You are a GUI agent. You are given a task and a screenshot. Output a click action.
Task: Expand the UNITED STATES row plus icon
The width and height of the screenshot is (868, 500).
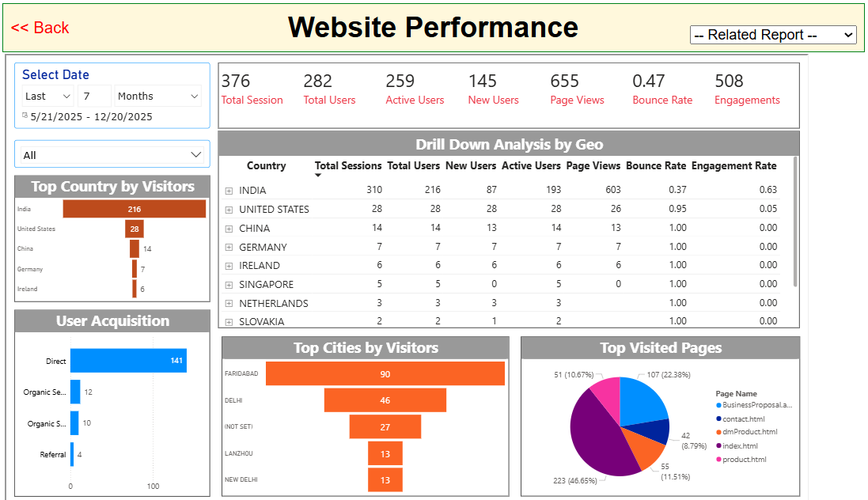(x=229, y=210)
